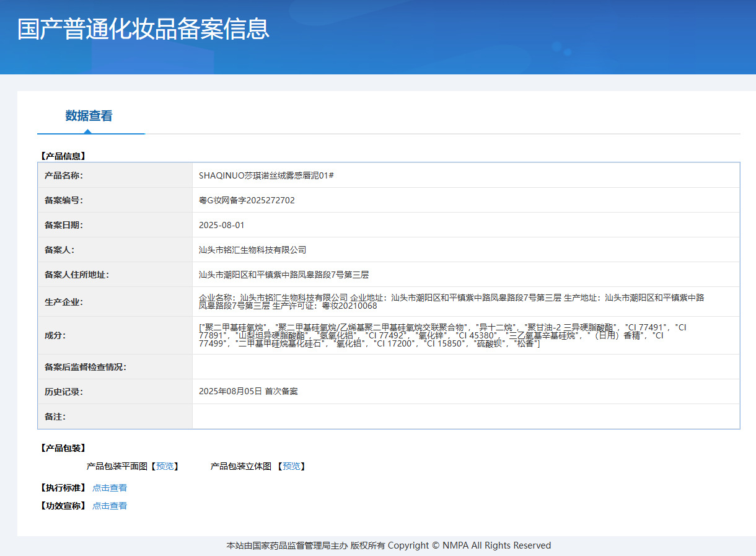
Task: Click the 备案日期 row label
Action: point(64,225)
